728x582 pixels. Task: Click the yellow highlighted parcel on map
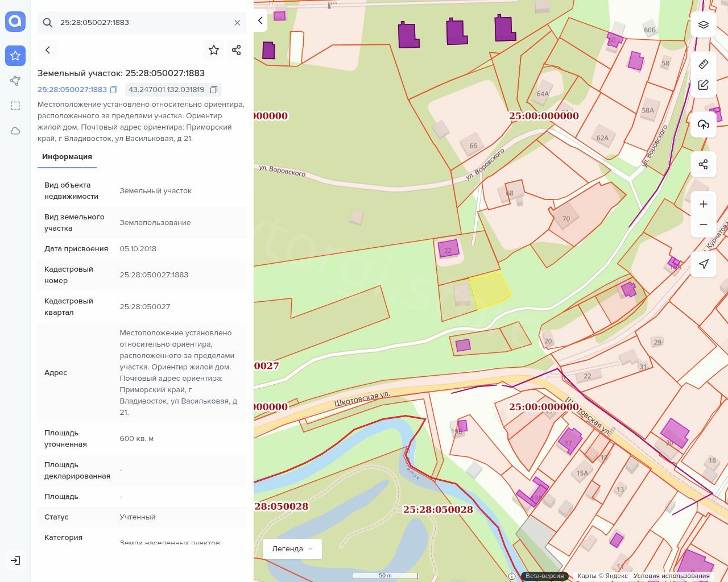tap(490, 290)
